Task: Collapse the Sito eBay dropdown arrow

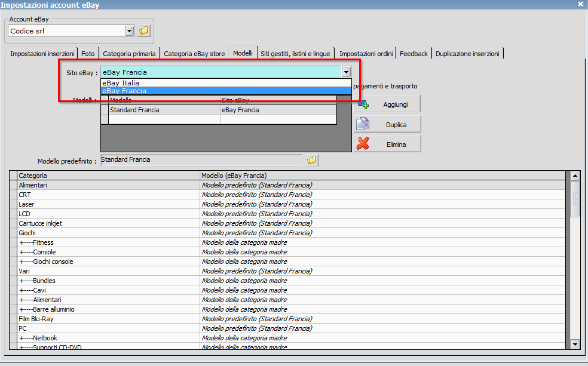Action: click(x=346, y=72)
